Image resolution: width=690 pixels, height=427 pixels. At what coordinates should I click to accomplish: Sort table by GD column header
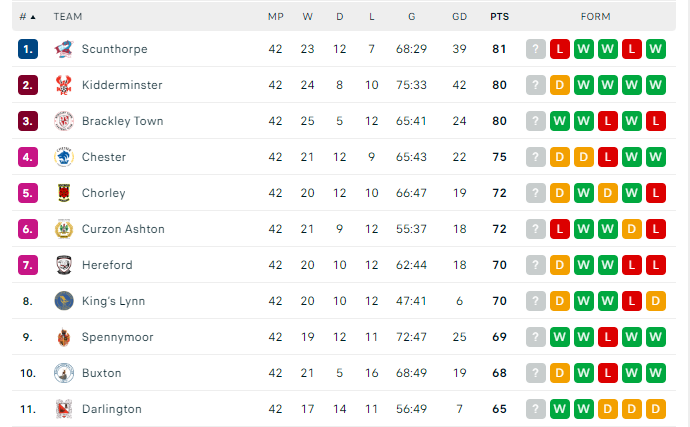coord(459,17)
